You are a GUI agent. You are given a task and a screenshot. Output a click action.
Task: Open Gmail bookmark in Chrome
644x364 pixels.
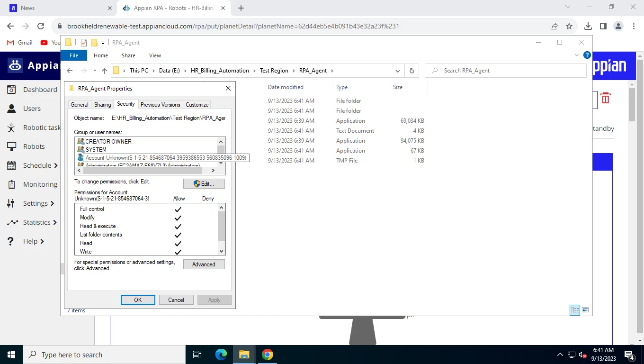coord(20,43)
